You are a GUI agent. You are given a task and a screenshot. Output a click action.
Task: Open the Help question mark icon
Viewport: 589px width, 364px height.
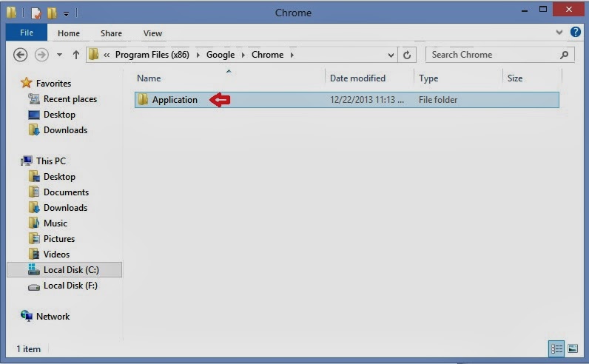point(575,32)
